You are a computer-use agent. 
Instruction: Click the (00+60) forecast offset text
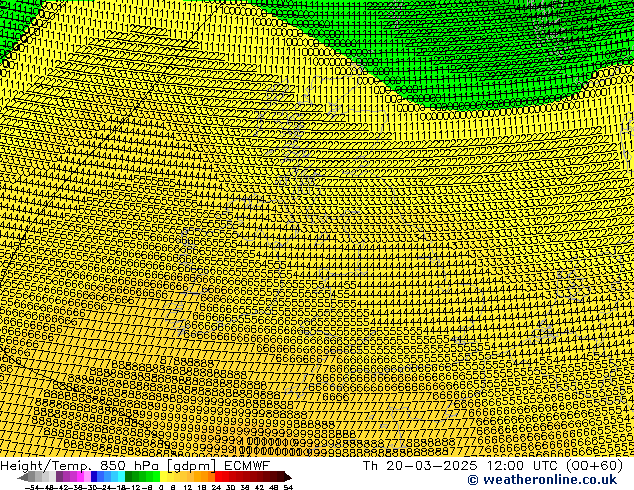coord(594,466)
